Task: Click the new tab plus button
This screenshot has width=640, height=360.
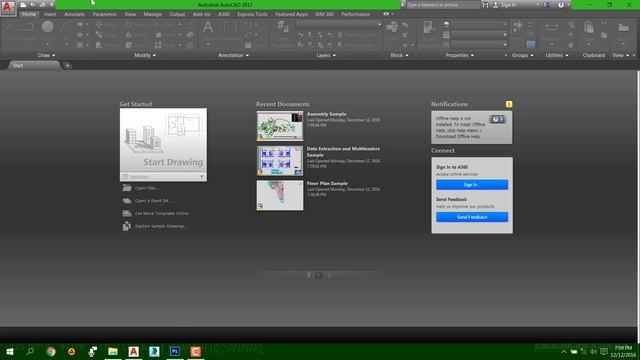Action: 67,65
